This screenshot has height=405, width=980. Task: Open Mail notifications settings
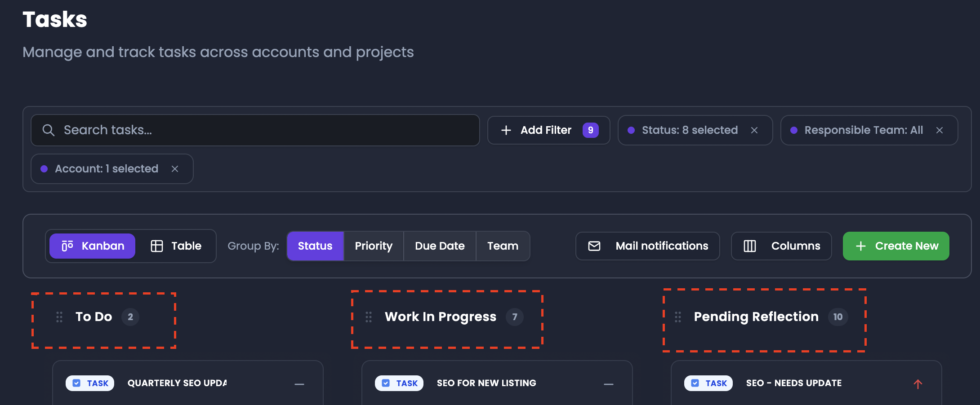(648, 246)
